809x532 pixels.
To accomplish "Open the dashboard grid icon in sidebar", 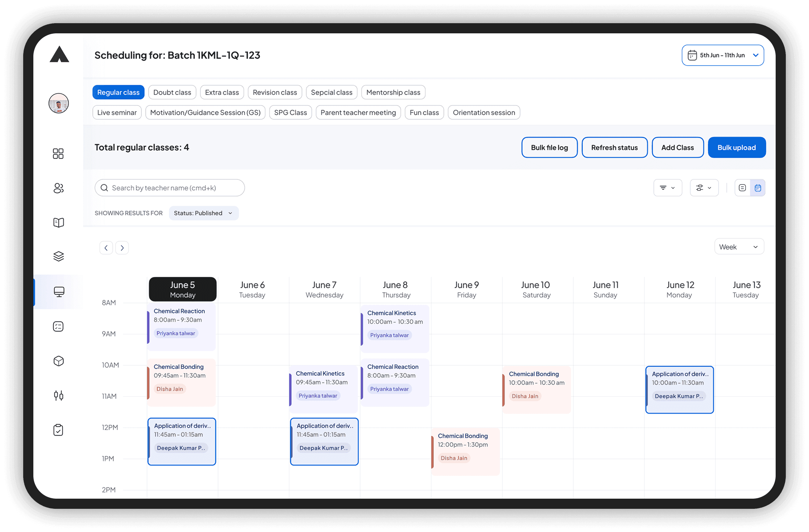I will tap(58, 154).
